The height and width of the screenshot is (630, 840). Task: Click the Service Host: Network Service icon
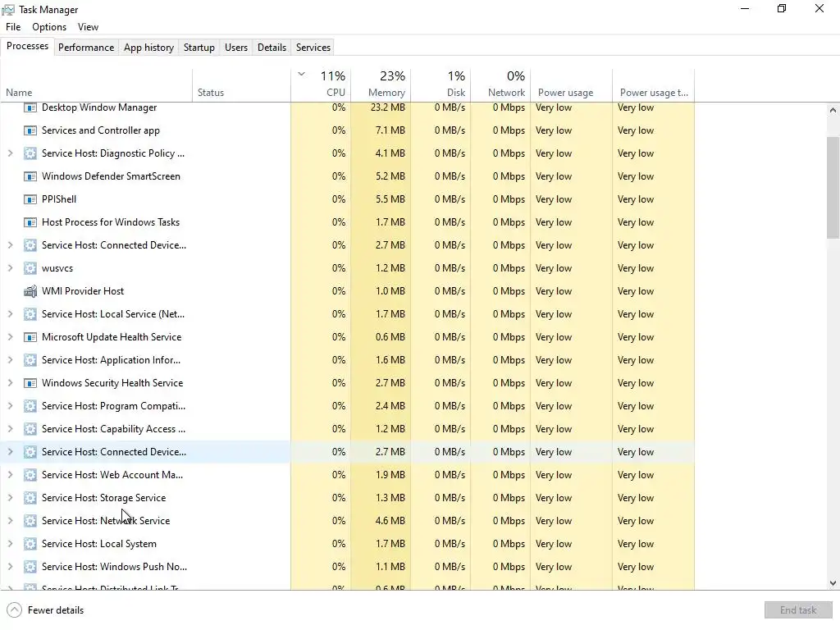point(30,521)
